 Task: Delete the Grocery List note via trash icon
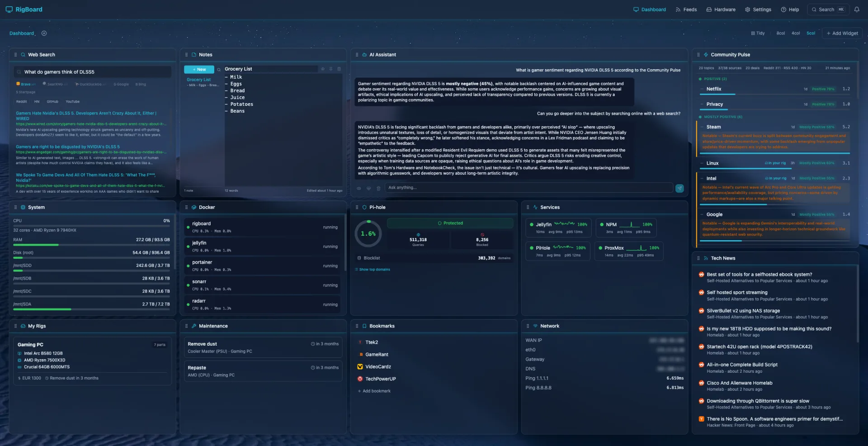[x=340, y=69]
